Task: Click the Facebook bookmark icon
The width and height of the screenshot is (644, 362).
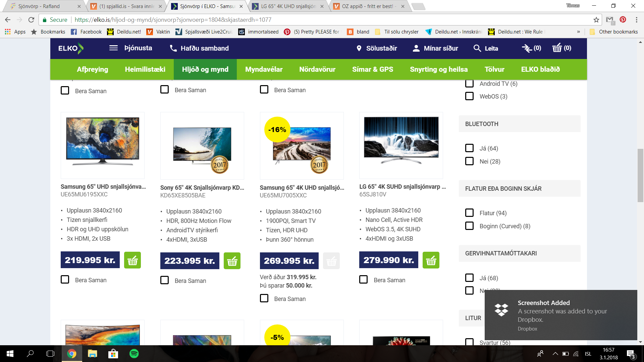Action: [x=74, y=32]
